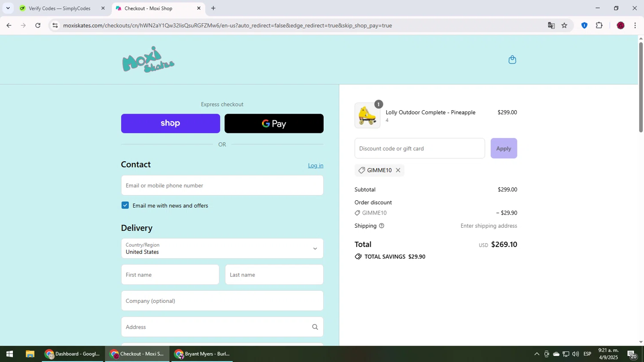This screenshot has height=362, width=644.
Task: Switch to Checkout - Moxi Shop tab
Action: [x=149, y=8]
